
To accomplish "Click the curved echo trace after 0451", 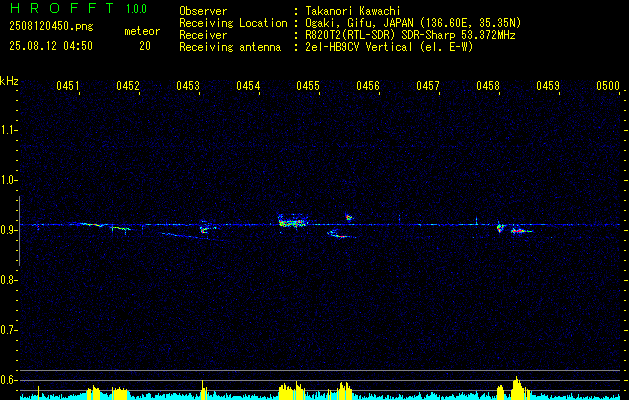I will [x=93, y=224].
